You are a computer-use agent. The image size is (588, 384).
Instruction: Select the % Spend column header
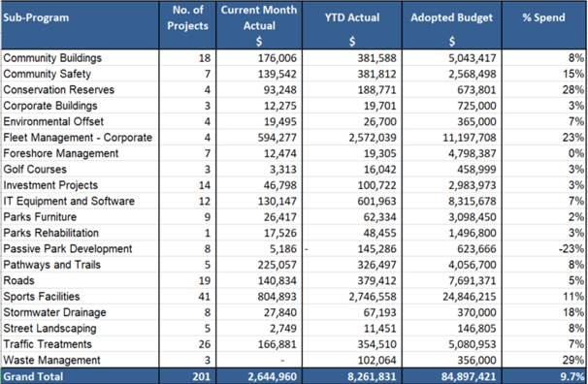tap(543, 17)
